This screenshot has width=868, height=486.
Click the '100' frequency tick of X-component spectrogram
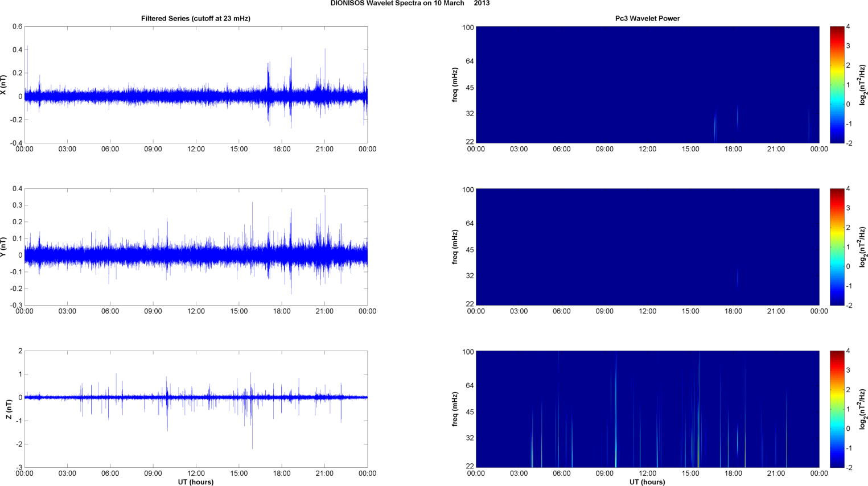468,28
